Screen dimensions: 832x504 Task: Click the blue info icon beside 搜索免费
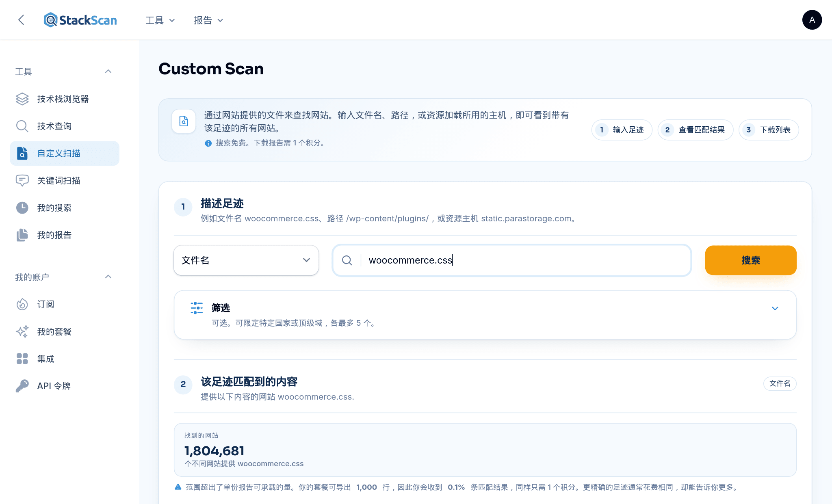(x=208, y=143)
